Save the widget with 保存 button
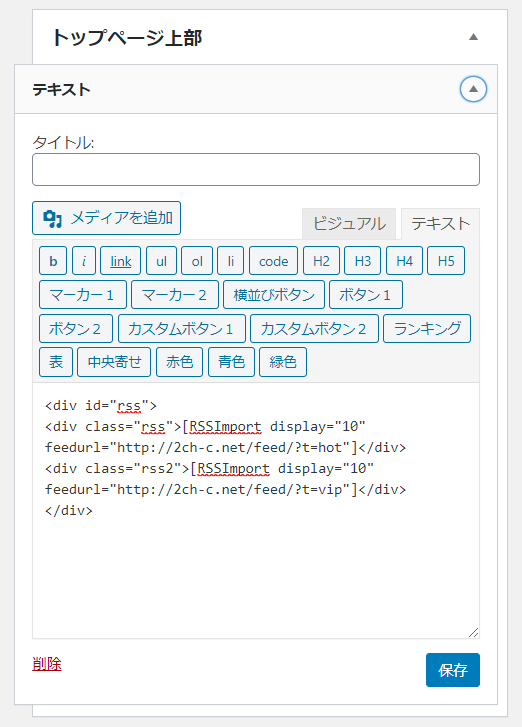Image resolution: width=522 pixels, height=727 pixels. coord(453,670)
